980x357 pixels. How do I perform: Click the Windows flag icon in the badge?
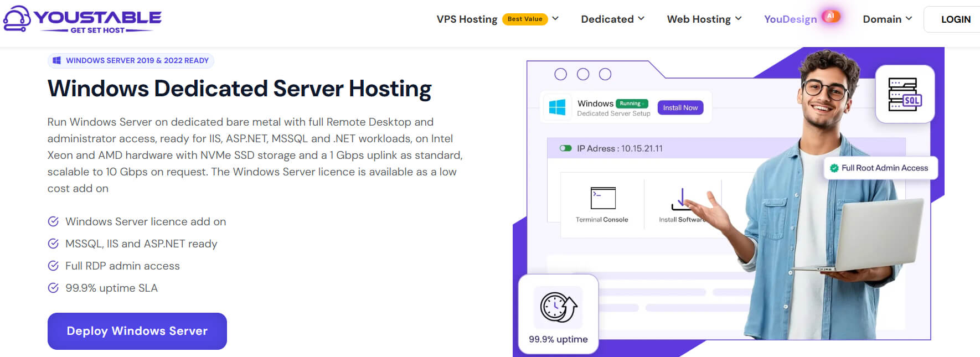(56, 60)
